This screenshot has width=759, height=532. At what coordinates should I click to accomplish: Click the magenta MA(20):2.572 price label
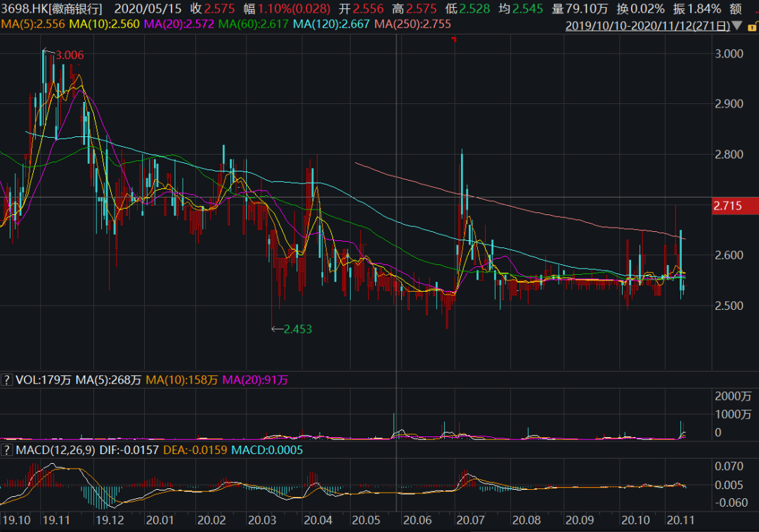click(x=179, y=25)
